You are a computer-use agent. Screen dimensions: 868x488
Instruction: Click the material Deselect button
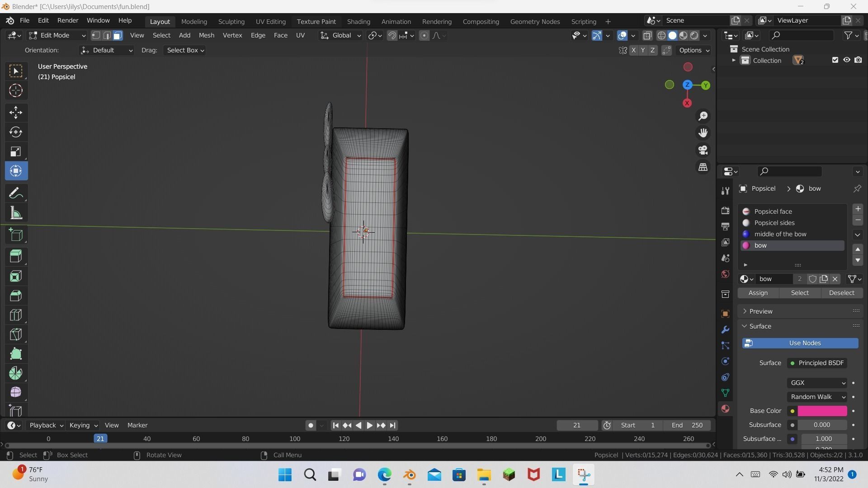(x=842, y=293)
